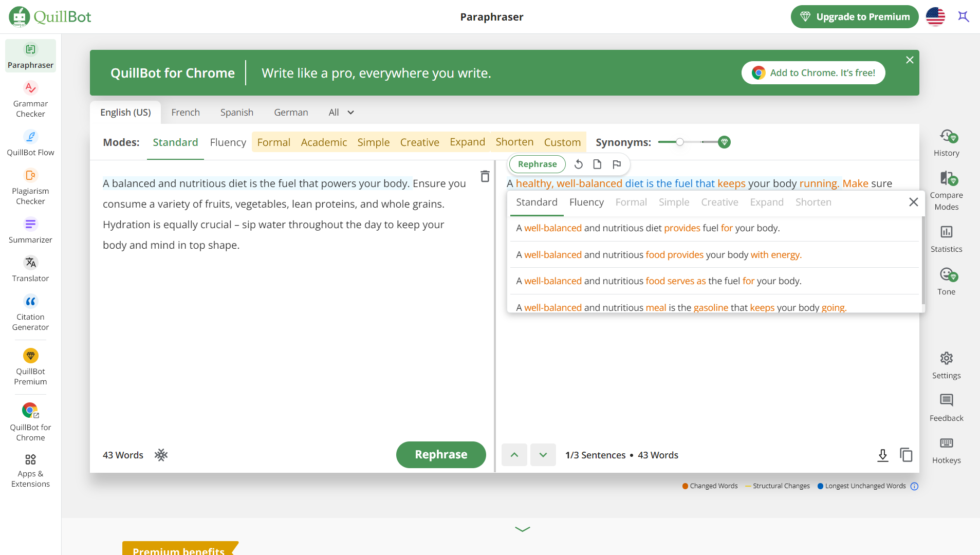Open Citation Generator from sidebar
Screen dimensions: 980x555
coord(30,313)
